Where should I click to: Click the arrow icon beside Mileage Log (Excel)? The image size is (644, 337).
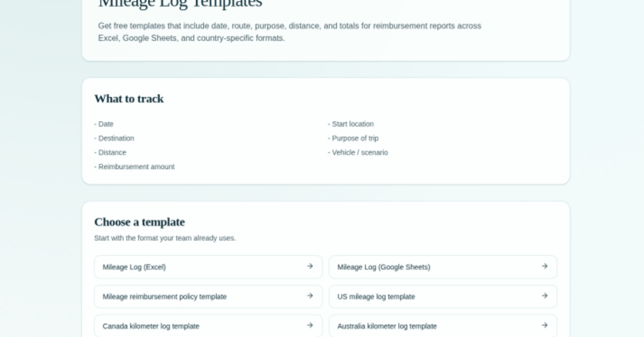(310, 266)
